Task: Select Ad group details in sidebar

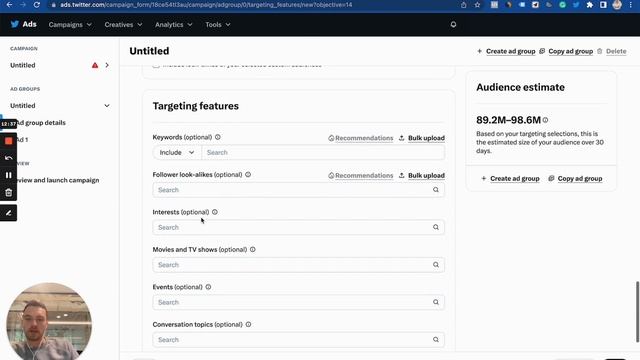Action: tap(41, 122)
